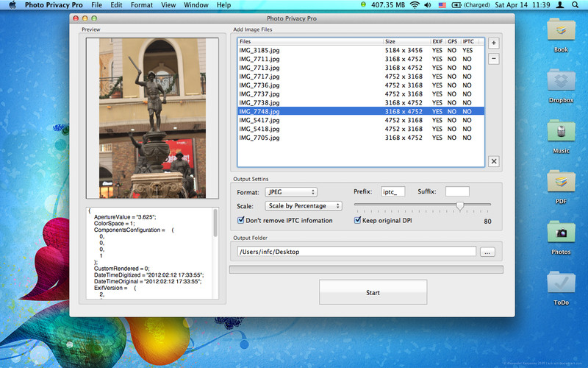Toggle Don't remove IPTC information checkbox
Viewport: 588px width, 368px height.
[x=241, y=220]
